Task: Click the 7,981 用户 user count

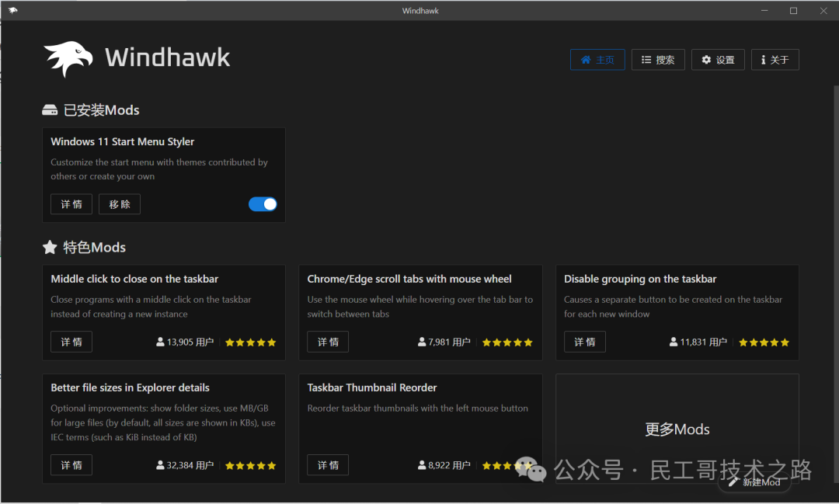Action: click(x=444, y=342)
